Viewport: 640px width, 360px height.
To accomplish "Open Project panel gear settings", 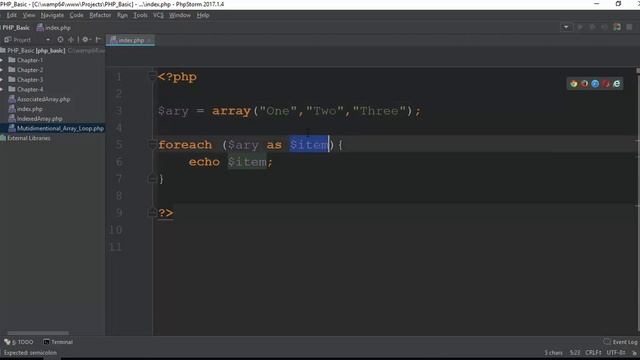I will (x=86, y=40).
